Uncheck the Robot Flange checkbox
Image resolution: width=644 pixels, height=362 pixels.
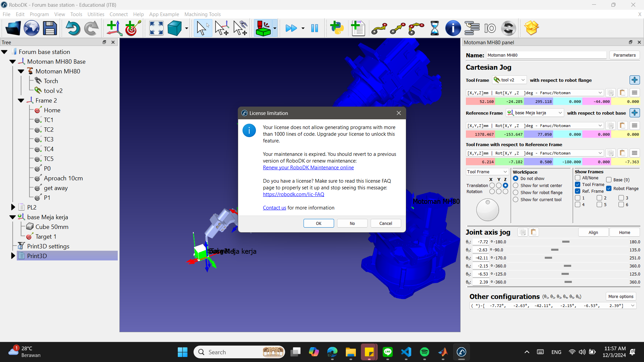(609, 189)
